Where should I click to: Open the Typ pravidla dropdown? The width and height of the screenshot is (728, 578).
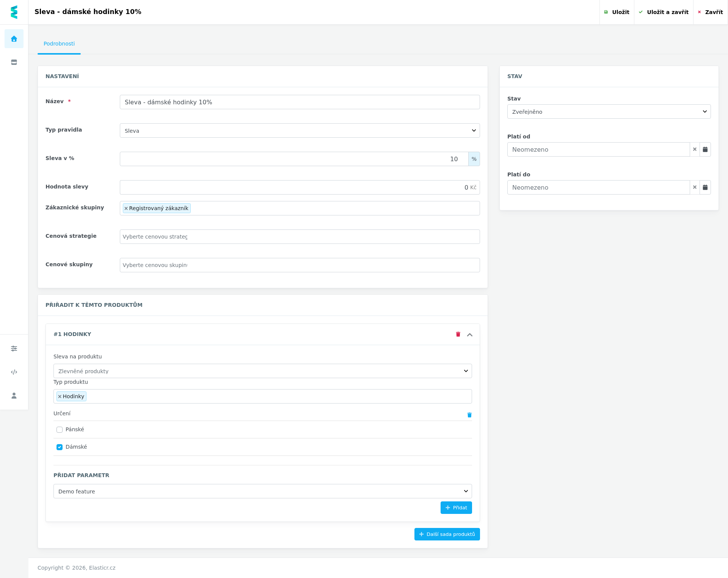click(x=300, y=130)
